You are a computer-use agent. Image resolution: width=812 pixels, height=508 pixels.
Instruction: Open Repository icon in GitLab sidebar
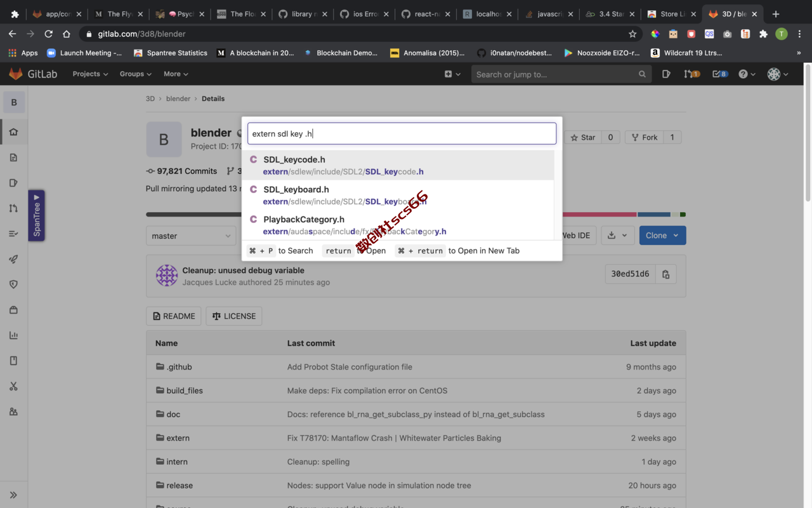pos(13,157)
